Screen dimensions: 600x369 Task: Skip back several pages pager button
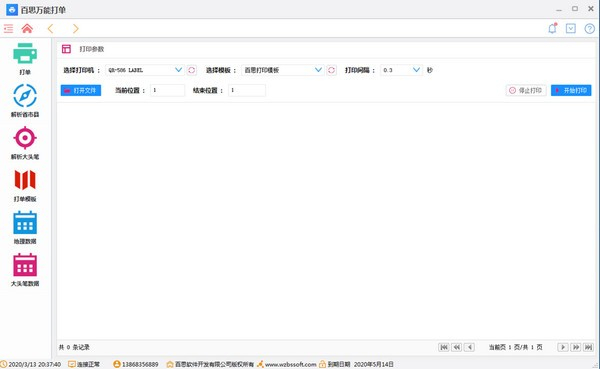point(457,347)
